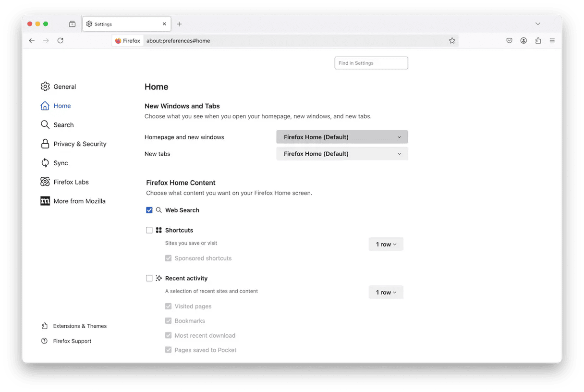Expand the Shortcuts row count dropdown
The width and height of the screenshot is (584, 392).
pyautogui.click(x=386, y=245)
